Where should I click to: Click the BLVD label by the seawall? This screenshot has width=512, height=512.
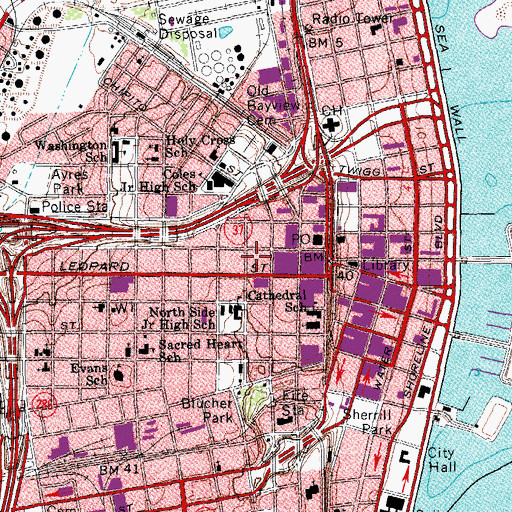coord(440,232)
